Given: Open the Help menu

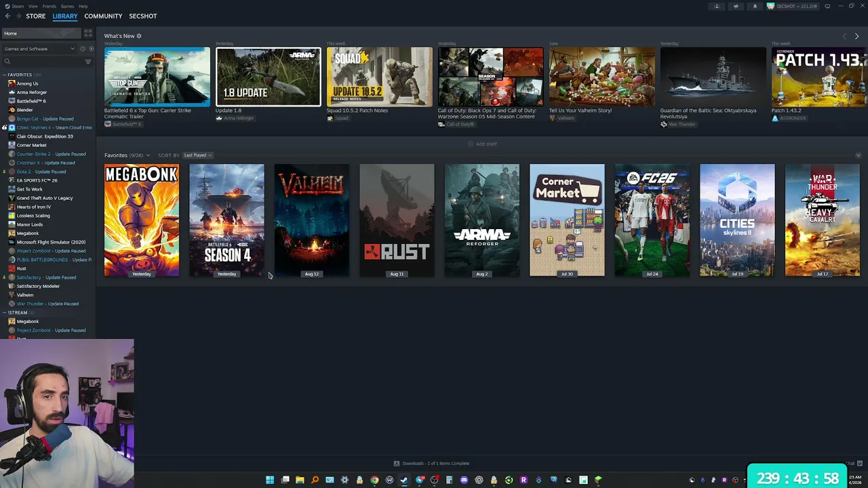Looking at the screenshot, I should pyautogui.click(x=83, y=6).
